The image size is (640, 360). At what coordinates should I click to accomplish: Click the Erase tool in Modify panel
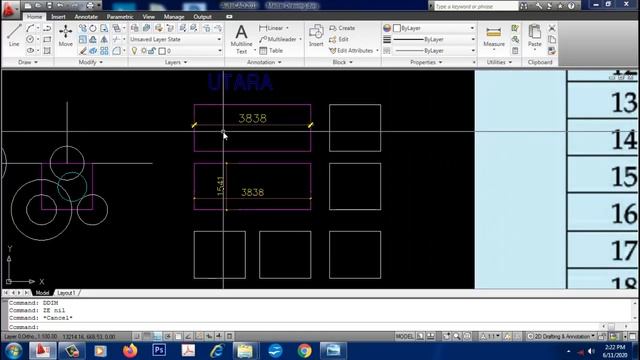point(83,51)
